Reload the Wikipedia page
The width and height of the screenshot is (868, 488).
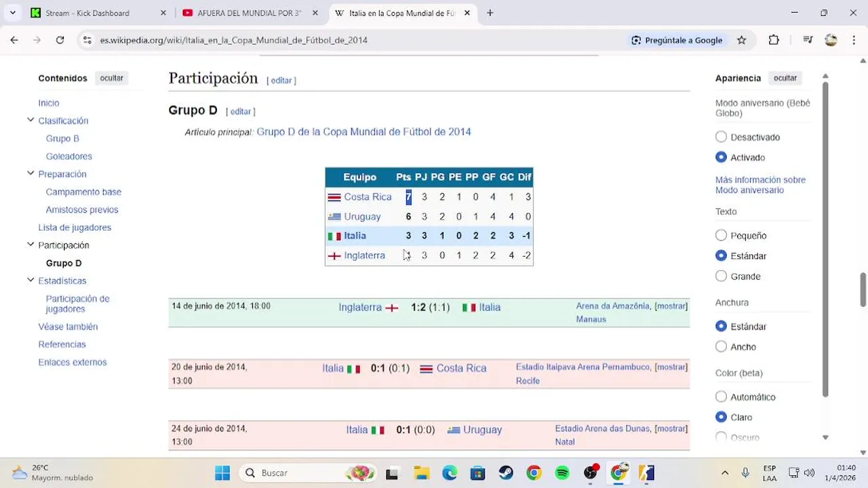(x=60, y=40)
